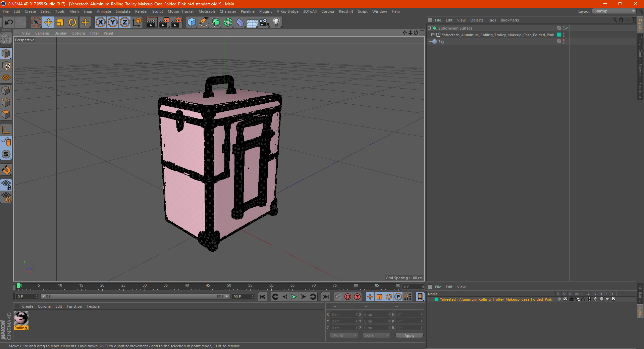Select Polygons mode icon in left toolbar

pyautogui.click(x=6, y=115)
